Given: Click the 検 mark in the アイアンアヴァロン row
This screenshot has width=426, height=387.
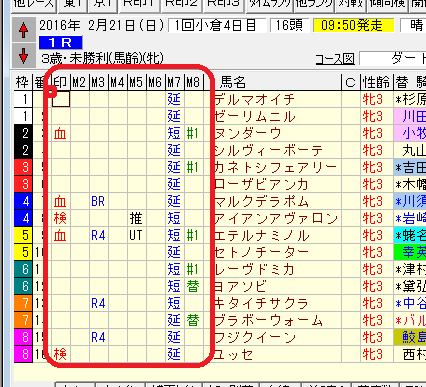Looking at the screenshot, I should (x=60, y=218).
